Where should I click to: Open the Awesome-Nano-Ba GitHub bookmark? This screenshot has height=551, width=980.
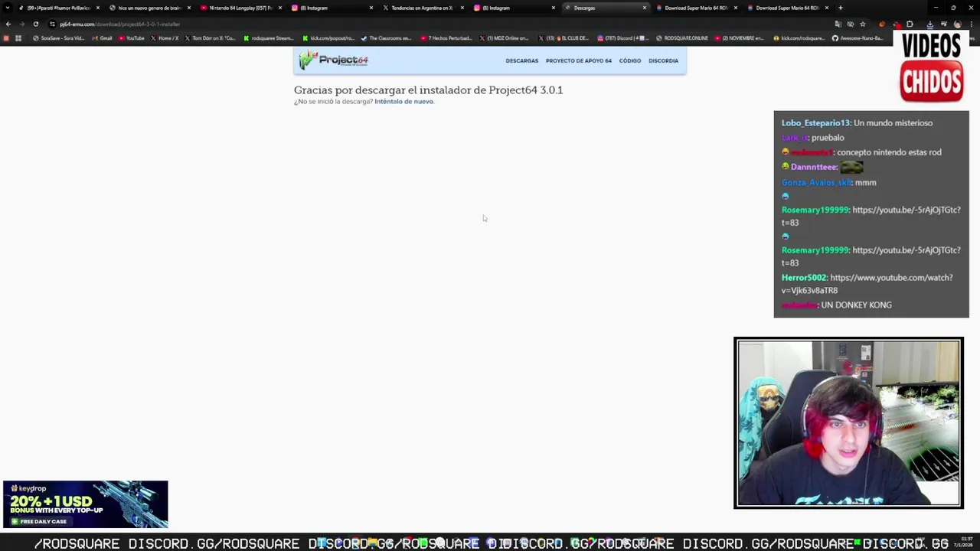857,38
